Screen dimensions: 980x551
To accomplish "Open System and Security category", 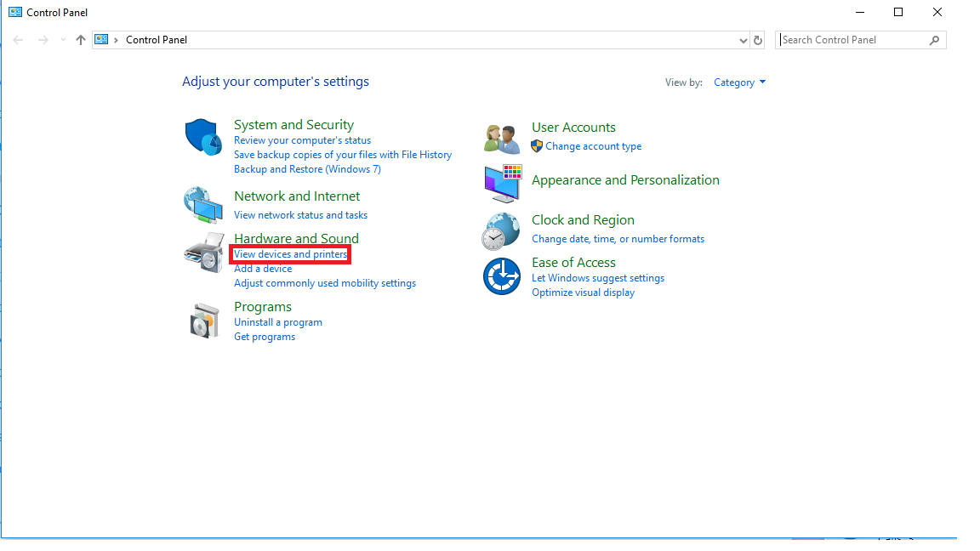I will (293, 125).
